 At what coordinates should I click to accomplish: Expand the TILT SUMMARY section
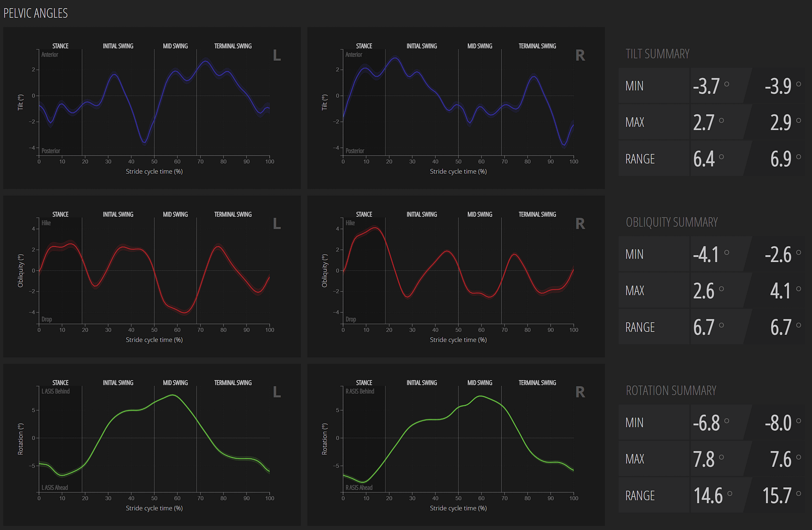pos(658,54)
